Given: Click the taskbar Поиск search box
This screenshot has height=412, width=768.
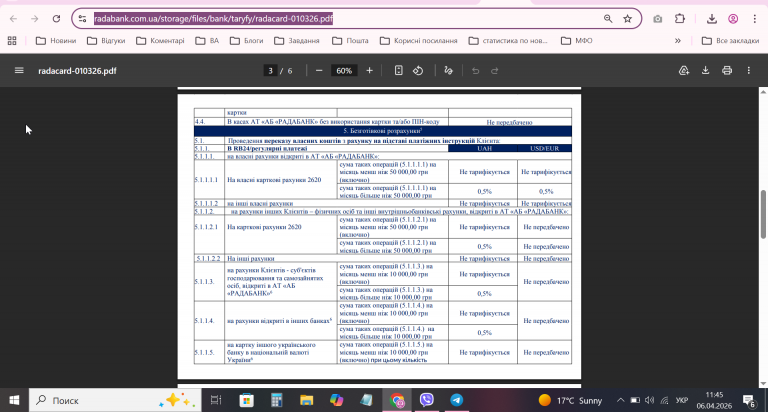Looking at the screenshot, I should coord(115,400).
